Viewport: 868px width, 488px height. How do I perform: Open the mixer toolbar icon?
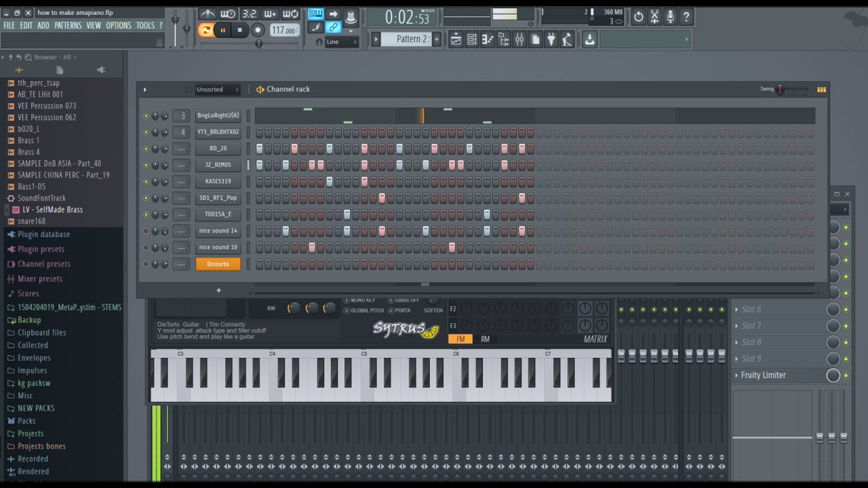[x=519, y=40]
